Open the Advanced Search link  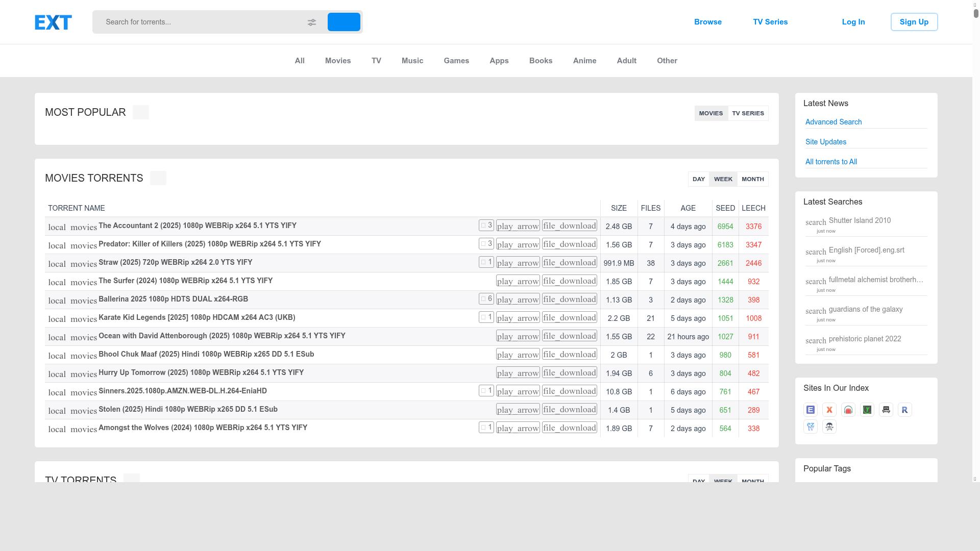click(833, 122)
